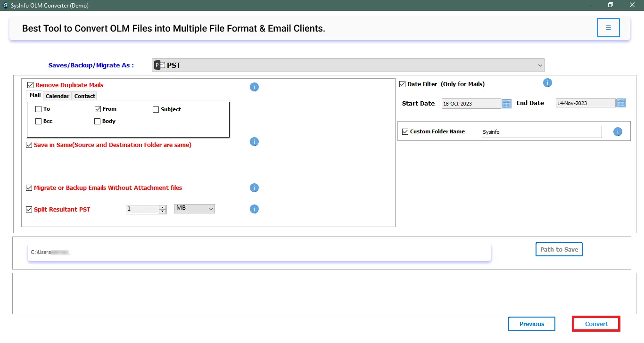Open the Start Date calendar picker
This screenshot has height=343, width=644.
click(x=506, y=104)
